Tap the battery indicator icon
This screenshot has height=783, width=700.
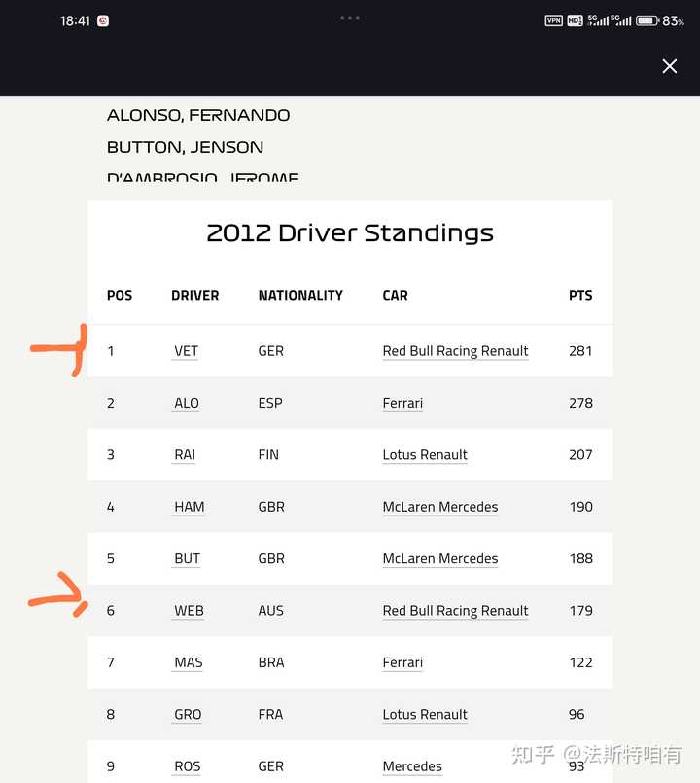click(x=647, y=20)
